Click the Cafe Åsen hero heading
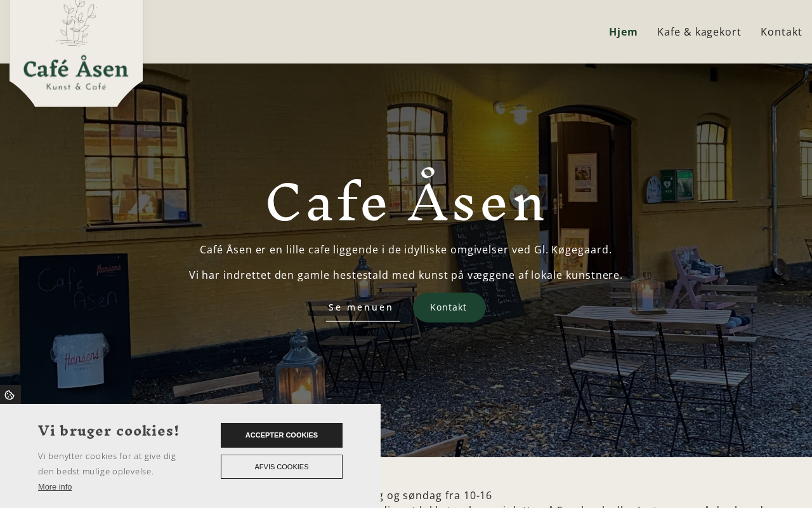This screenshot has height=508, width=812. [406, 201]
